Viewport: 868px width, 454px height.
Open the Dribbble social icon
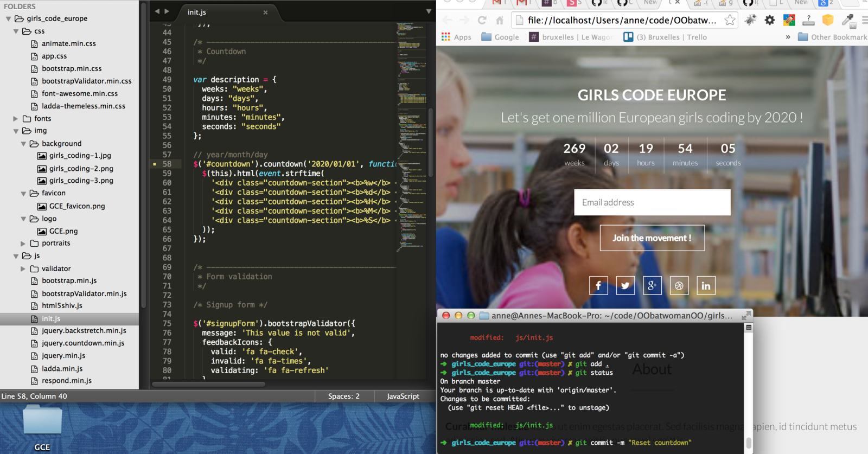tap(679, 285)
